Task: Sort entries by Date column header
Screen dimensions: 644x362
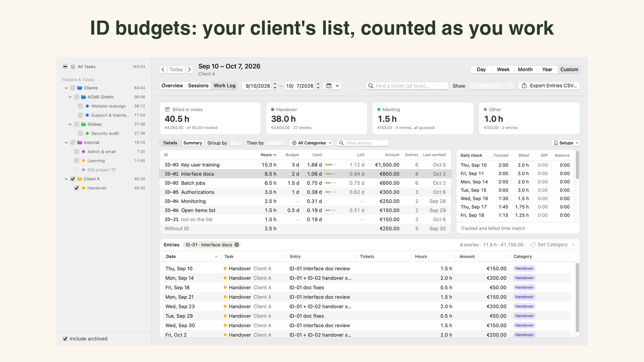Action: [191, 256]
